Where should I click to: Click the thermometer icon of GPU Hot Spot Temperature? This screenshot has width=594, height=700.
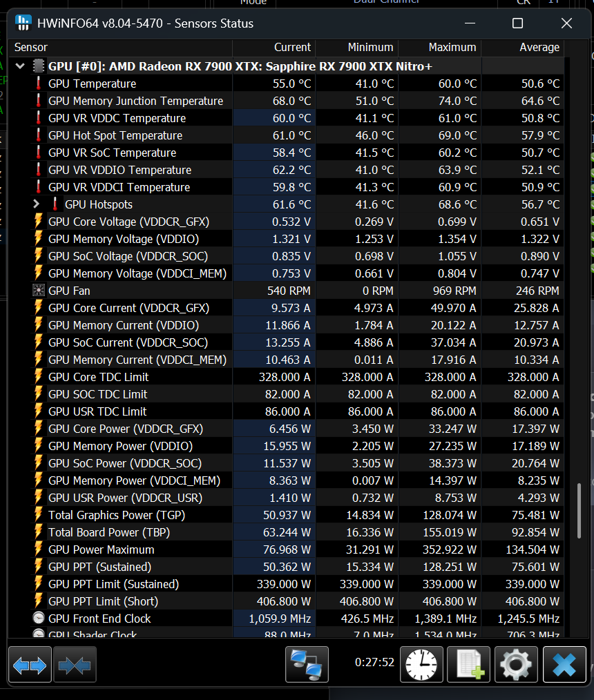[39, 135]
